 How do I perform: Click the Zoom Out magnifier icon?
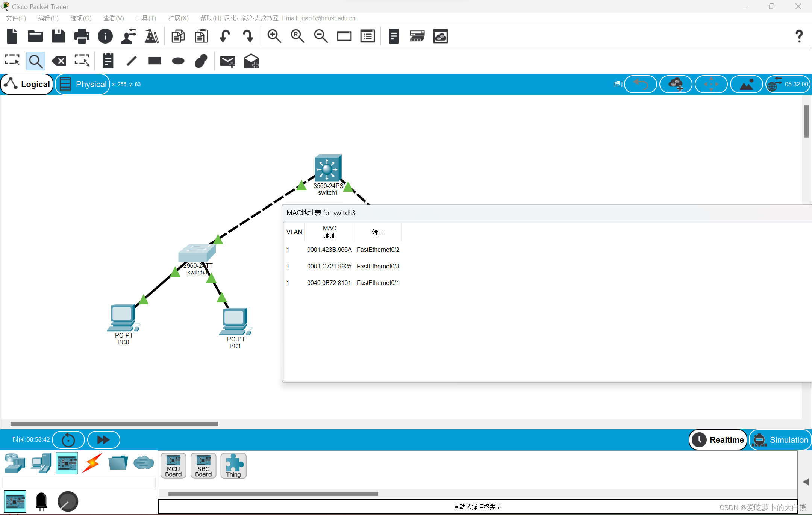point(320,36)
